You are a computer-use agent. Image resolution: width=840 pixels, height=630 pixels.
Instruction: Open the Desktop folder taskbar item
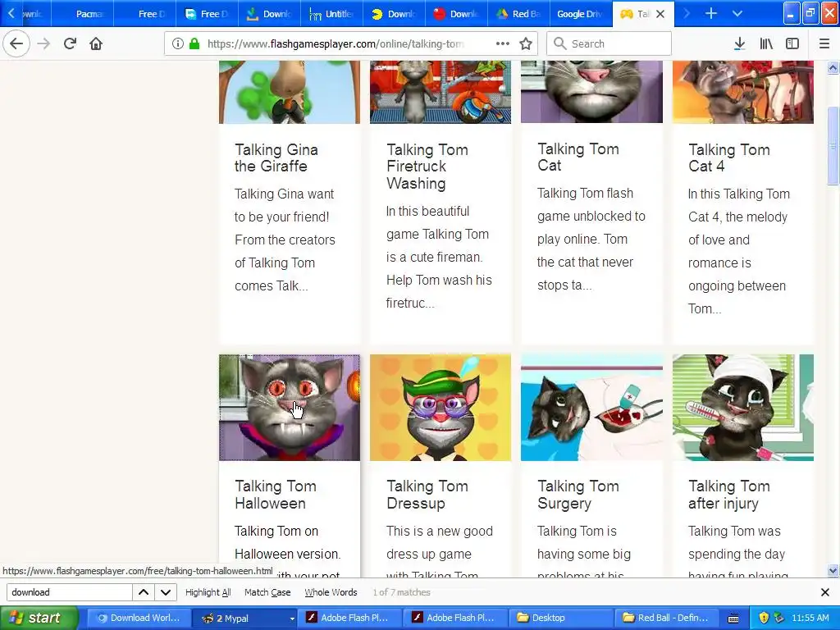coord(561,618)
